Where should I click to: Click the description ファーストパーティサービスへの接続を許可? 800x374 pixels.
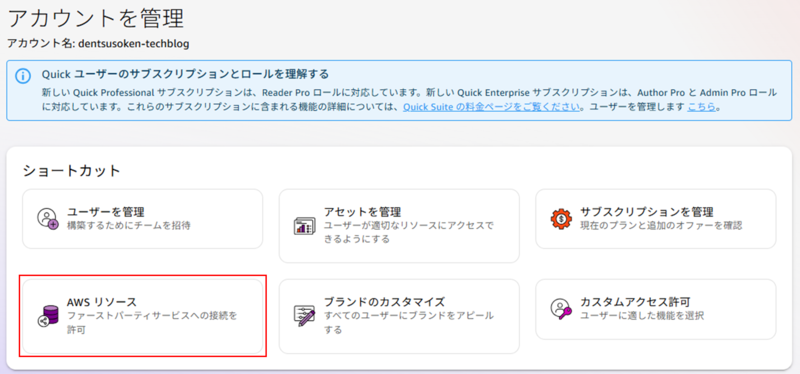pyautogui.click(x=152, y=323)
